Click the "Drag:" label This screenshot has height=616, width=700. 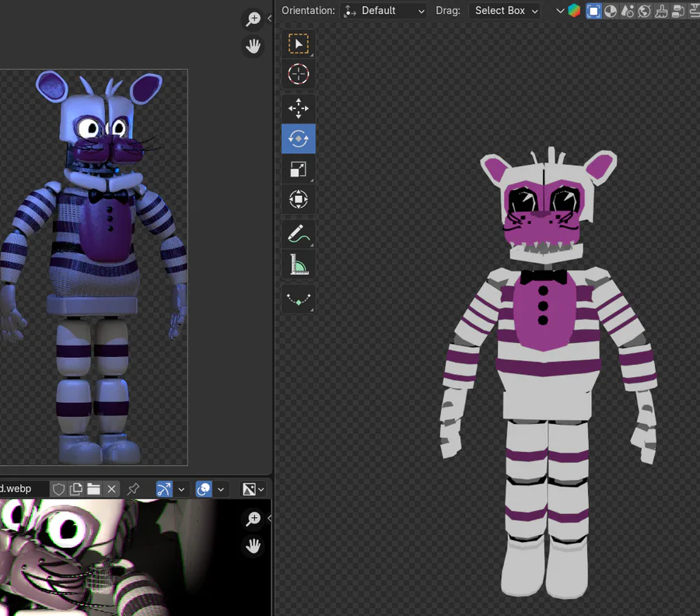coord(448,11)
